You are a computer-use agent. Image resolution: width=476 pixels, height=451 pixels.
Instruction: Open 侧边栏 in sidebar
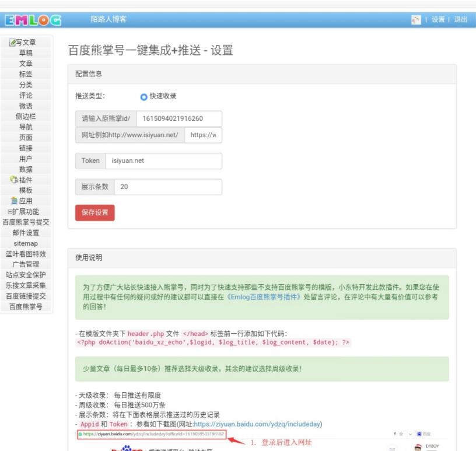click(26, 116)
